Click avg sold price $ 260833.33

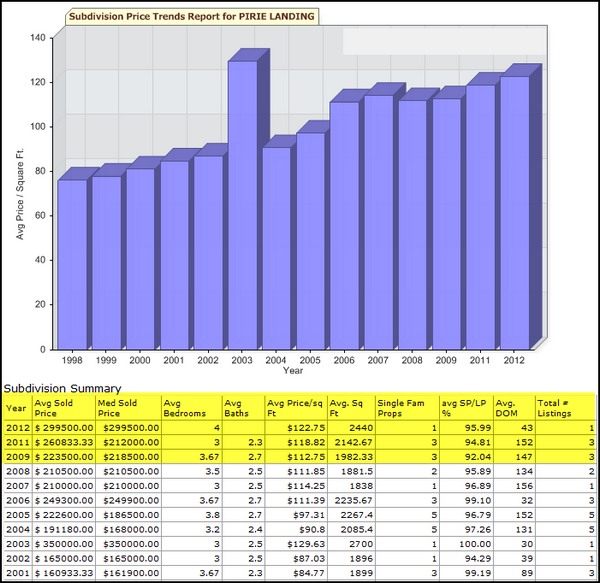(64, 442)
